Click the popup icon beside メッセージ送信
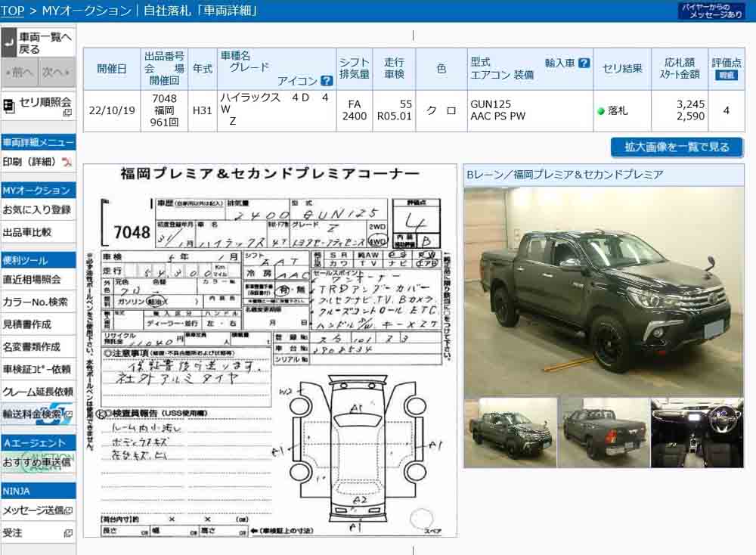Image resolution: width=756 pixels, height=555 pixels. click(69, 510)
